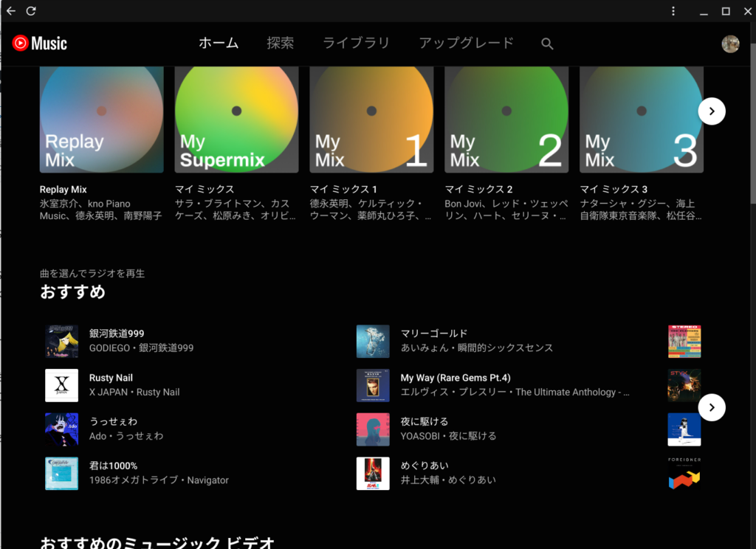Image resolution: width=756 pixels, height=549 pixels.
Task: Open the GODIEGO artist link
Action: point(109,348)
